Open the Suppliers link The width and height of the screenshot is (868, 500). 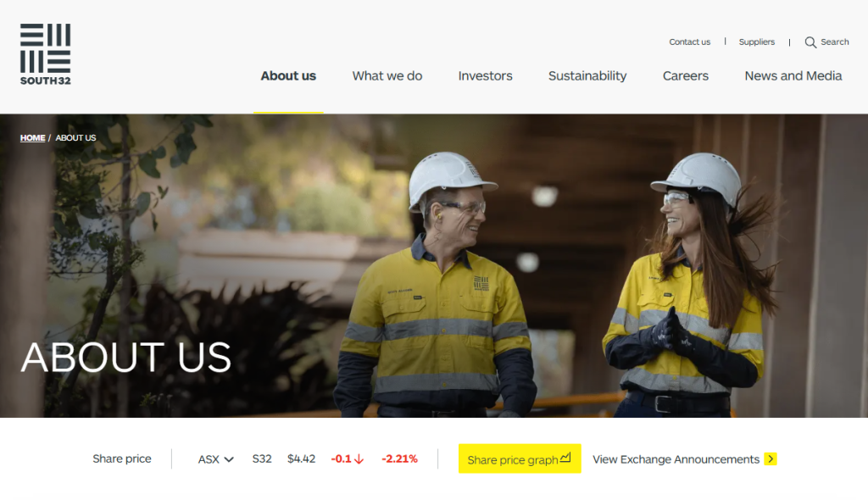pyautogui.click(x=757, y=42)
